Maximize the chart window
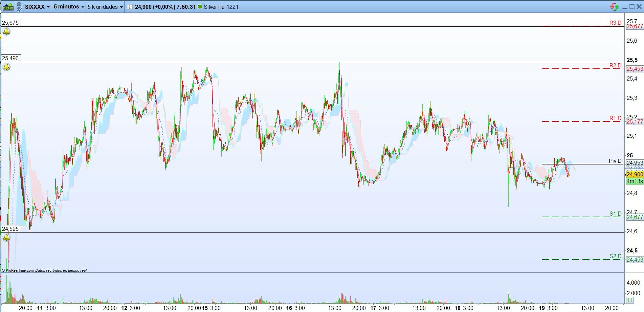The image size is (644, 312). coord(631,6)
